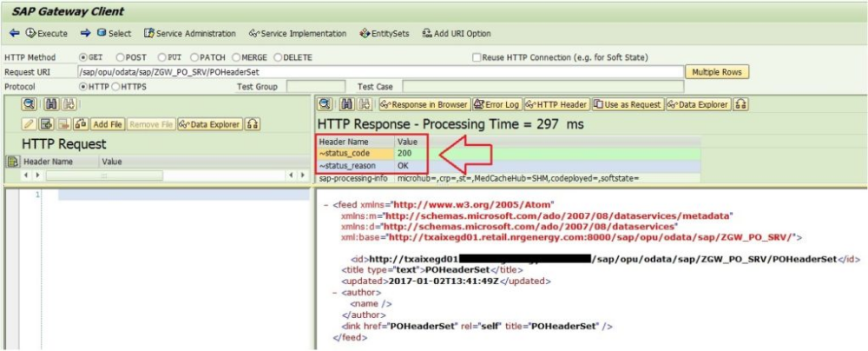
Task: Click the back arrow icon in toolbar
Action: point(15,33)
